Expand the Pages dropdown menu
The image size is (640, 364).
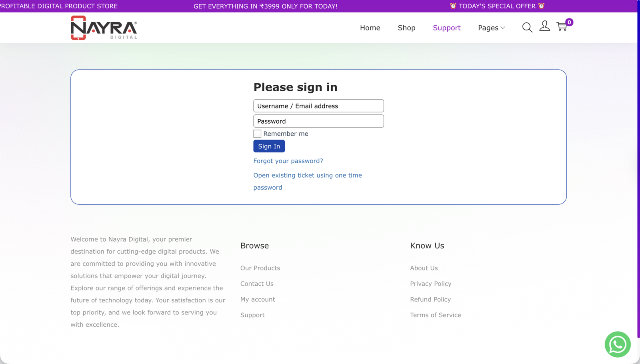[491, 28]
